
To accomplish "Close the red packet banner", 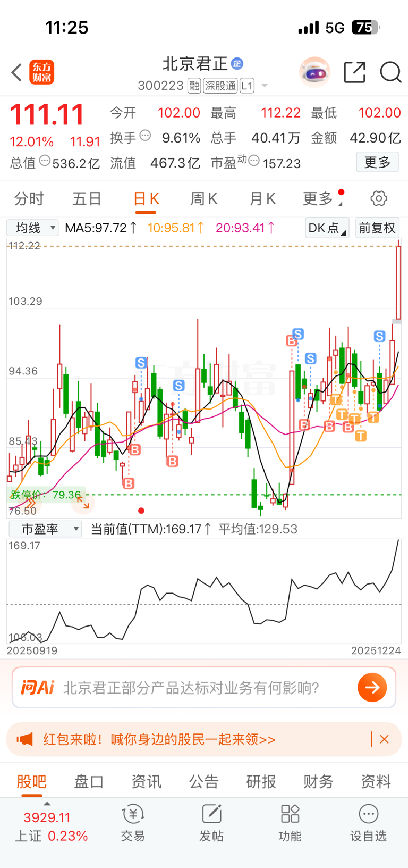I will 385,739.
